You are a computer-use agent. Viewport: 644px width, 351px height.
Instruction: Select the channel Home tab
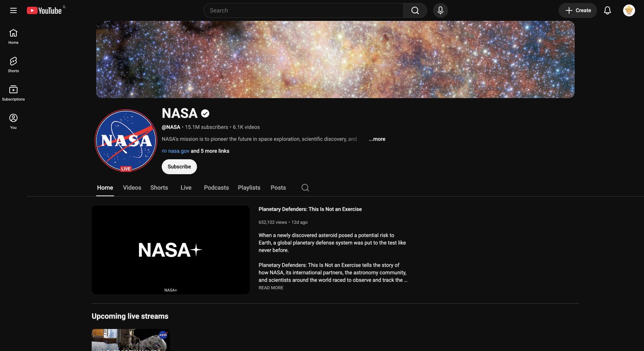click(x=105, y=188)
